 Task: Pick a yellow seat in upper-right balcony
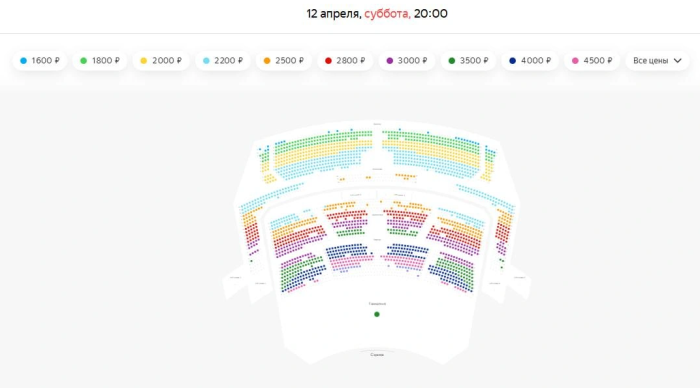pos(429,149)
